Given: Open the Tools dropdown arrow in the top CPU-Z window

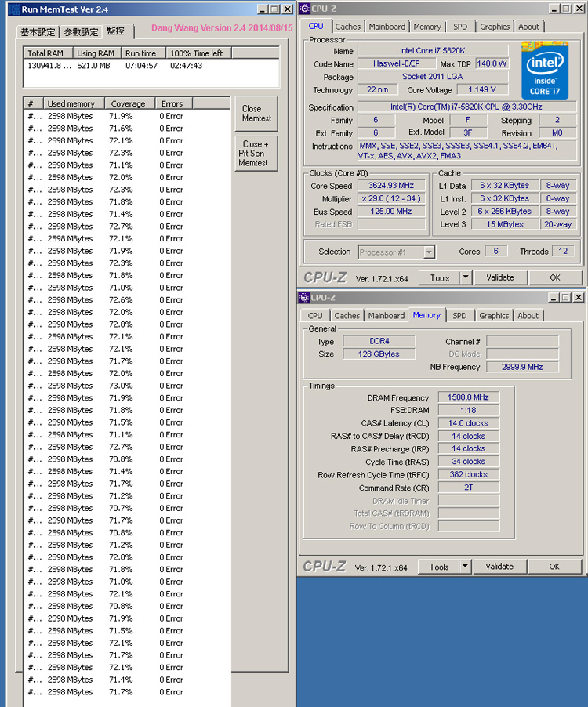Looking at the screenshot, I should tap(466, 277).
